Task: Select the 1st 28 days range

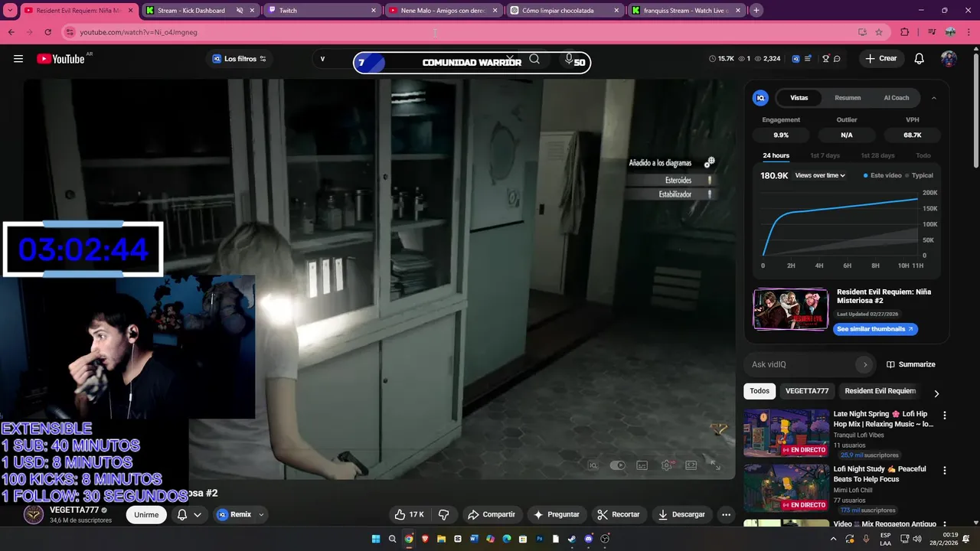Action: tap(877, 155)
